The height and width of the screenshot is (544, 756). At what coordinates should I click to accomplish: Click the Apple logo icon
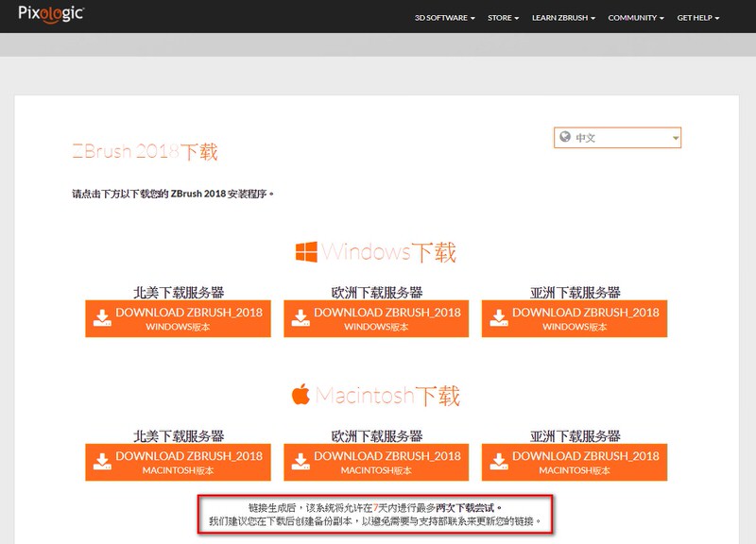pos(301,394)
